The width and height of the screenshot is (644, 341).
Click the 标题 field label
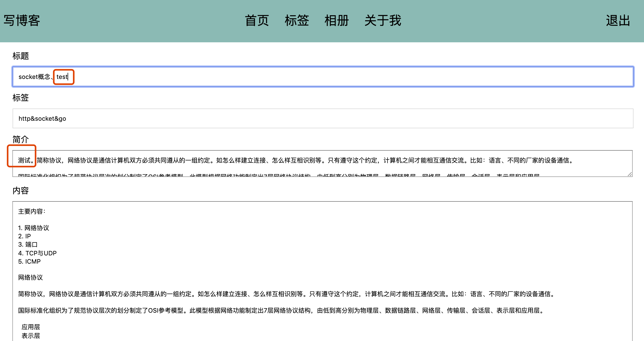(x=21, y=56)
